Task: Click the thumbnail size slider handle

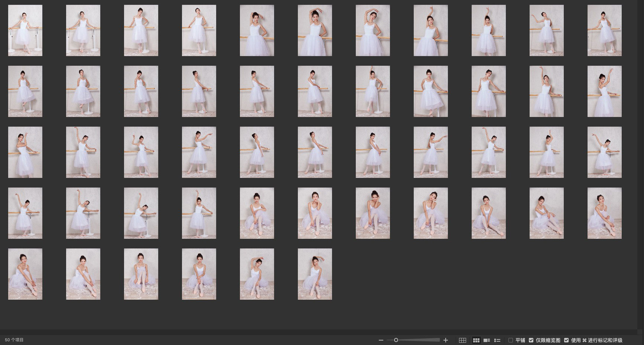Action: [x=396, y=340]
